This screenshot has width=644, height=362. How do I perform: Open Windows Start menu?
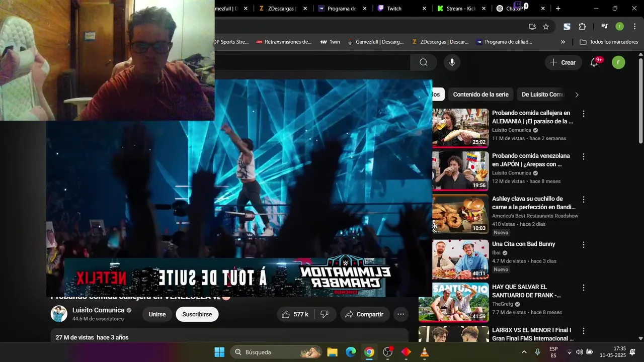[219, 352]
